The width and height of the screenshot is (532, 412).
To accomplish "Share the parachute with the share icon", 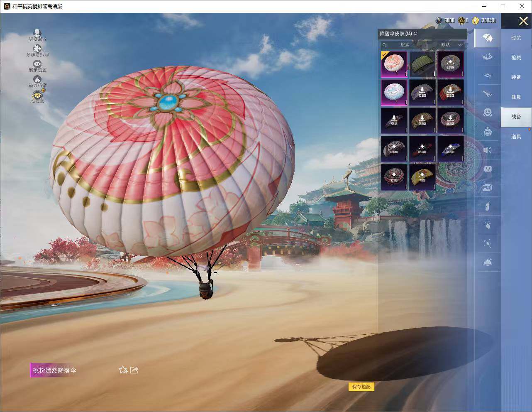I will [x=134, y=370].
